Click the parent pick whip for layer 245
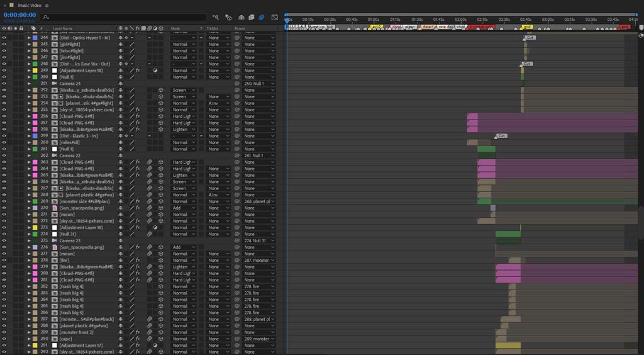Screen dimensions: 644x355 [237, 44]
